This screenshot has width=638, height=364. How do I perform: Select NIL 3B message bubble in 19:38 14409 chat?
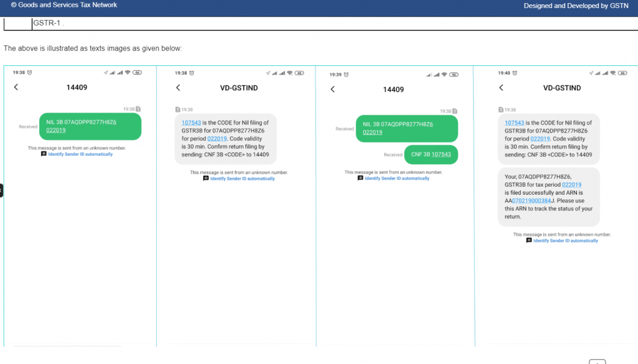coord(90,126)
